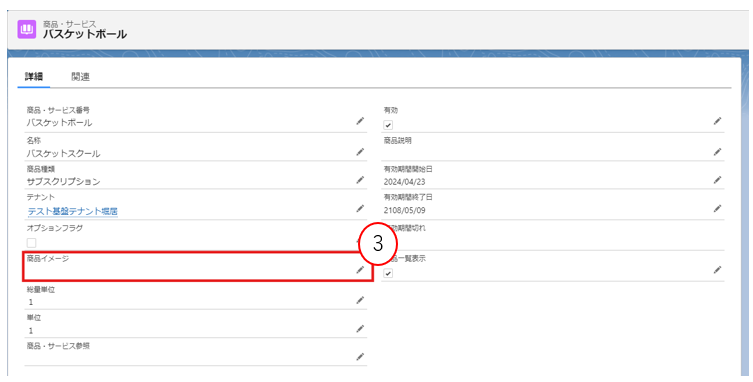This screenshot has width=753, height=382.
Task: Edit the 単位 field pencil icon
Action: click(x=360, y=329)
